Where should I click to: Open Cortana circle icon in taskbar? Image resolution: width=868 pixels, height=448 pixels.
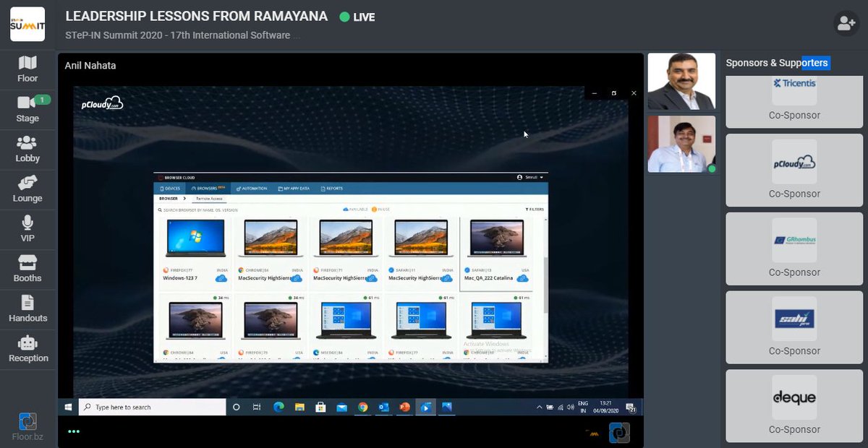pos(236,407)
